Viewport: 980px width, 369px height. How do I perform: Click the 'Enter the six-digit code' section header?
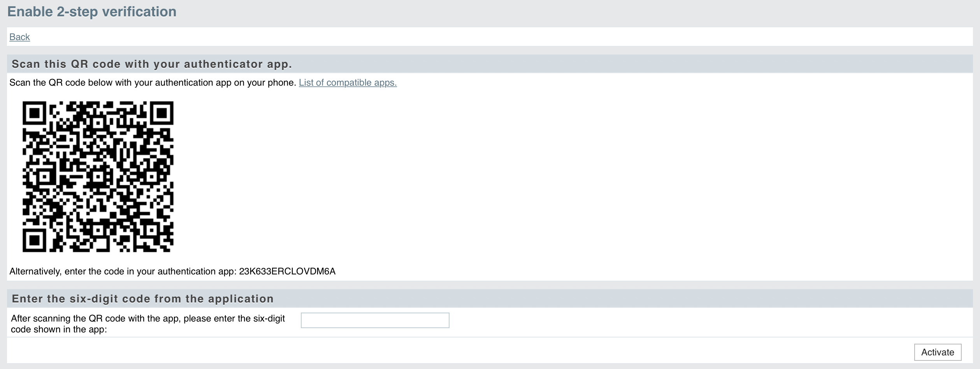pyautogui.click(x=143, y=299)
